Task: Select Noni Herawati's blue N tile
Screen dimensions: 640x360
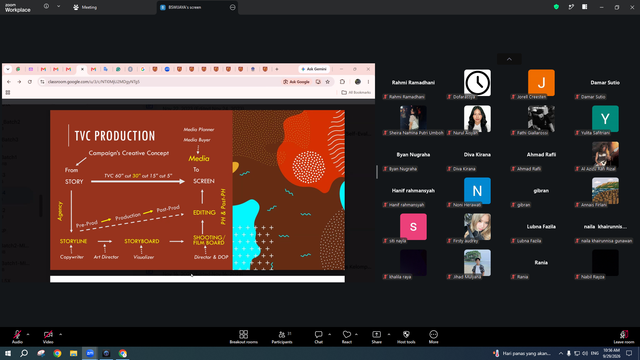Action: 477,192
